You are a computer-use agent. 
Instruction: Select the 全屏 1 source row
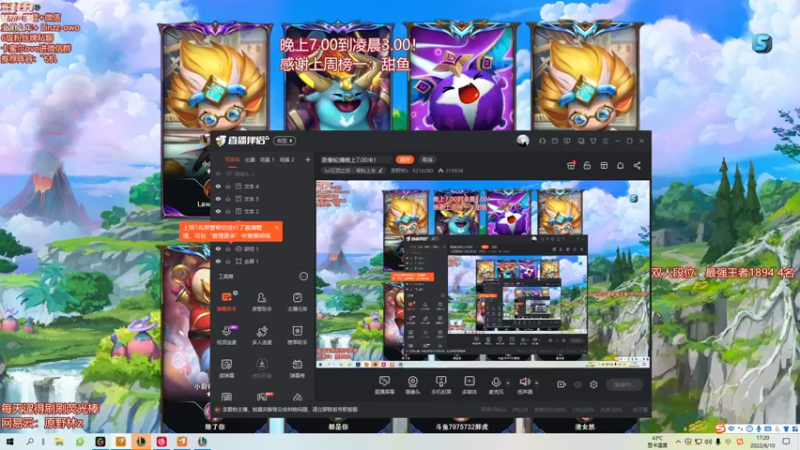tap(263, 261)
